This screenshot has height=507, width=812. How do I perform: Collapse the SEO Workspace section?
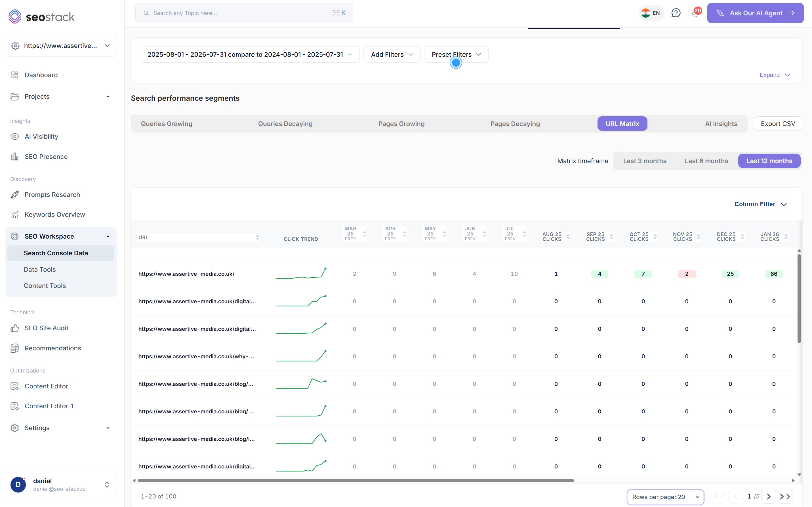108,236
